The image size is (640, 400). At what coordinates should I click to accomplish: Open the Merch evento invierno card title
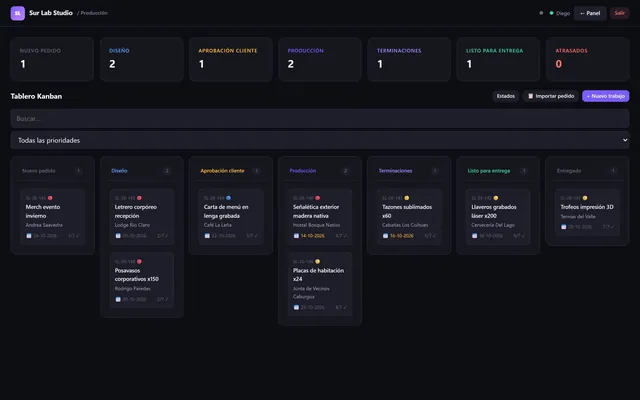(43, 211)
